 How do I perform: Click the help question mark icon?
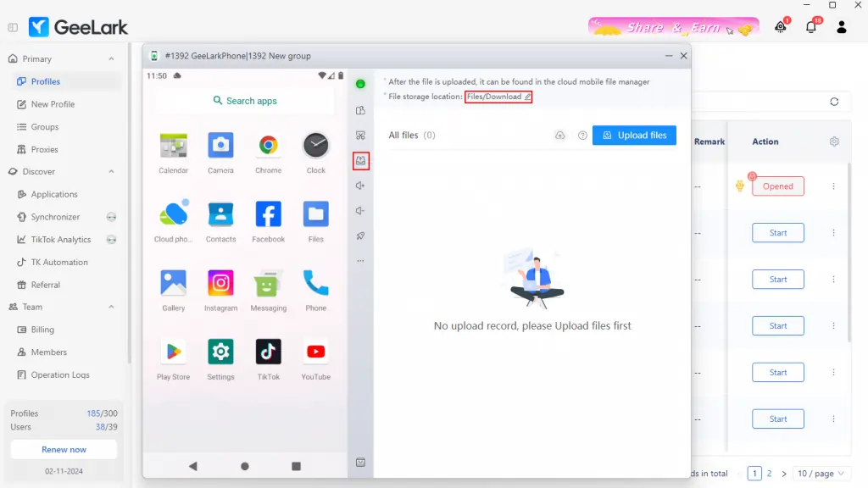(x=581, y=135)
